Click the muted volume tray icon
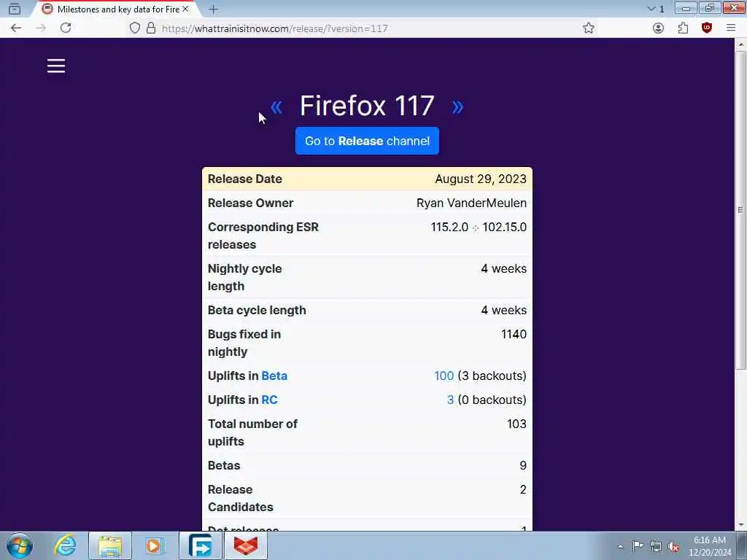 [673, 546]
